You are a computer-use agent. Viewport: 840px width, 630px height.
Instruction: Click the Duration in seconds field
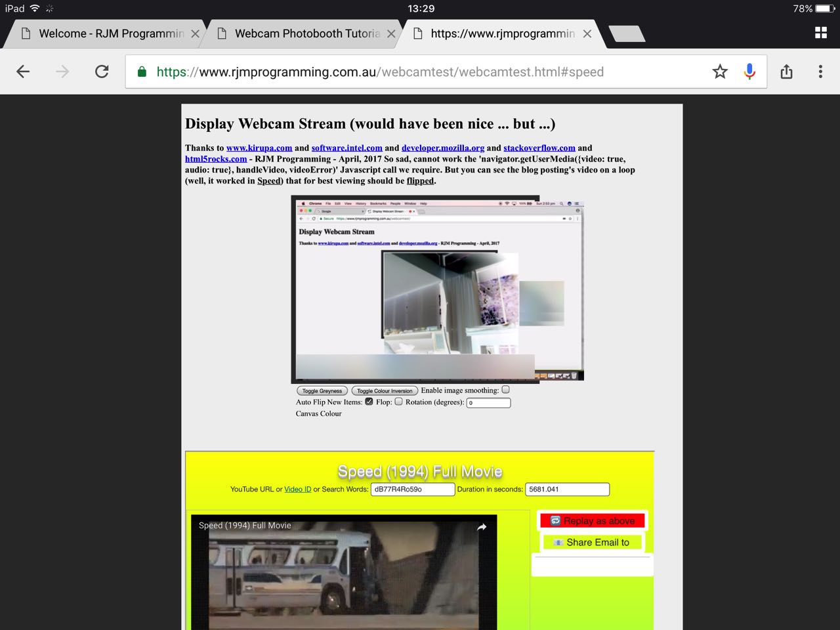(x=568, y=489)
